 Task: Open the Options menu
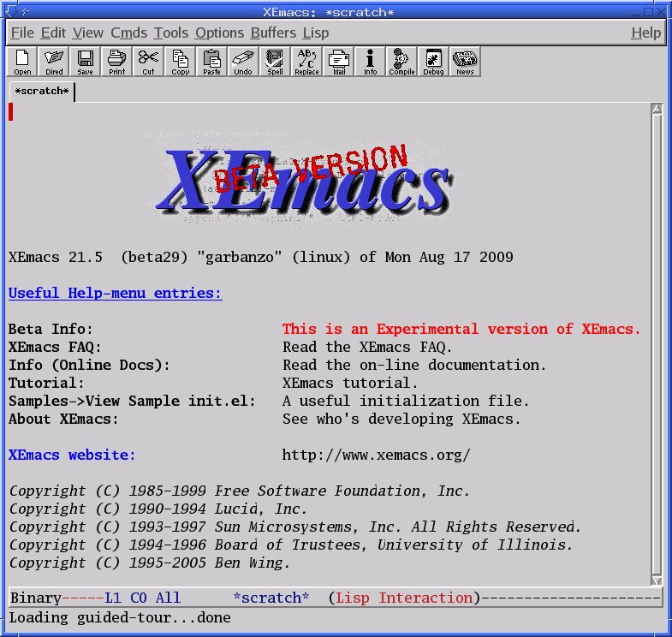219,33
